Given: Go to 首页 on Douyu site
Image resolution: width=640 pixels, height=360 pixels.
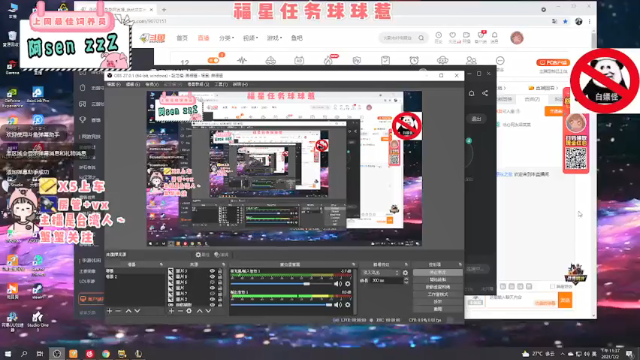Looking at the screenshot, I should pyautogui.click(x=182, y=38).
